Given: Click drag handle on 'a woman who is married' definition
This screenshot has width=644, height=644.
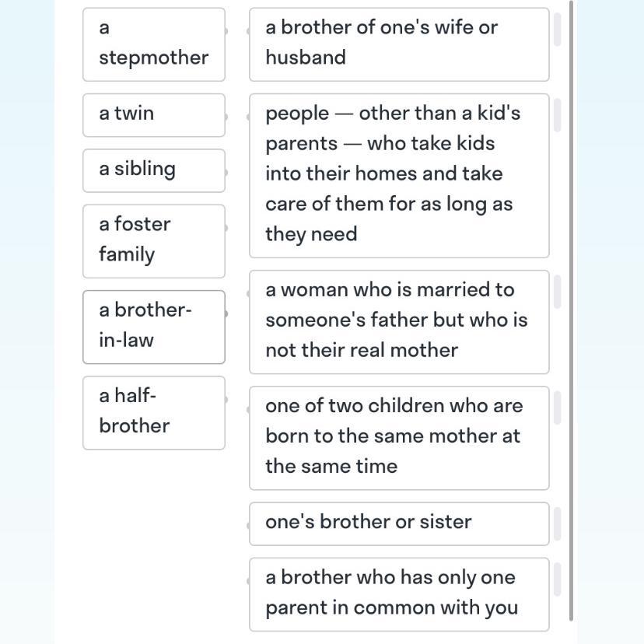Looking at the screenshot, I should tap(557, 292).
